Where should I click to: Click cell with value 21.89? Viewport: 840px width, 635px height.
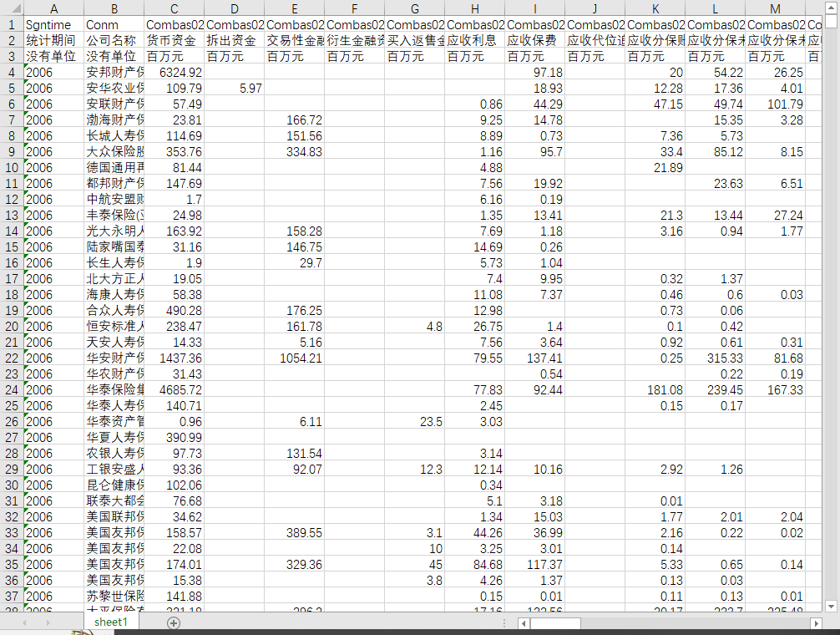655,168
